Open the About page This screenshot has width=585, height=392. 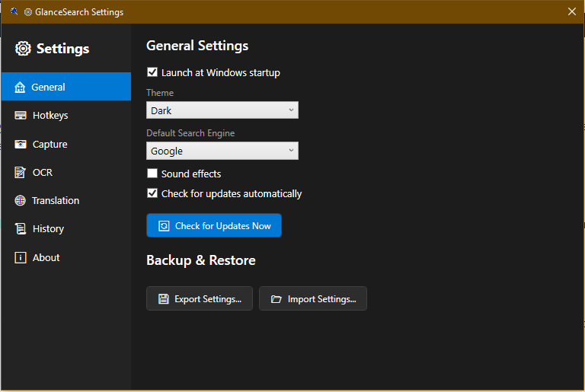point(66,257)
